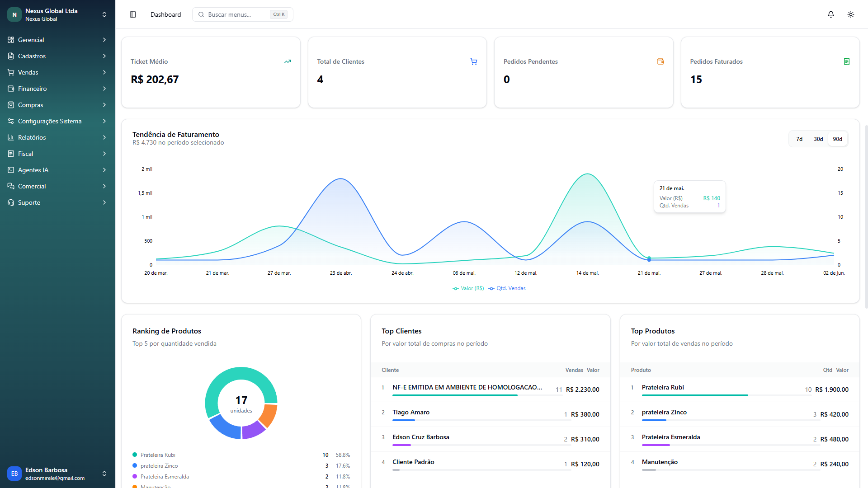Click the Fiscal receipt icon

(11, 154)
